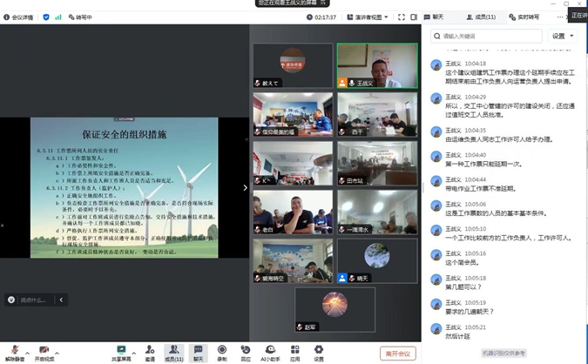Click the 离开会议 leave meeting button

(399, 353)
